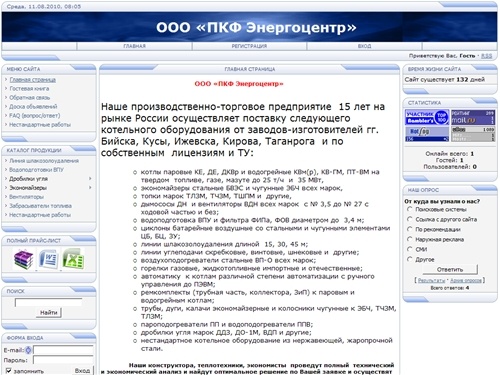The width and height of the screenshot is (500, 375).
Task: Open the RSS feed link
Action: pyautogui.click(x=487, y=56)
